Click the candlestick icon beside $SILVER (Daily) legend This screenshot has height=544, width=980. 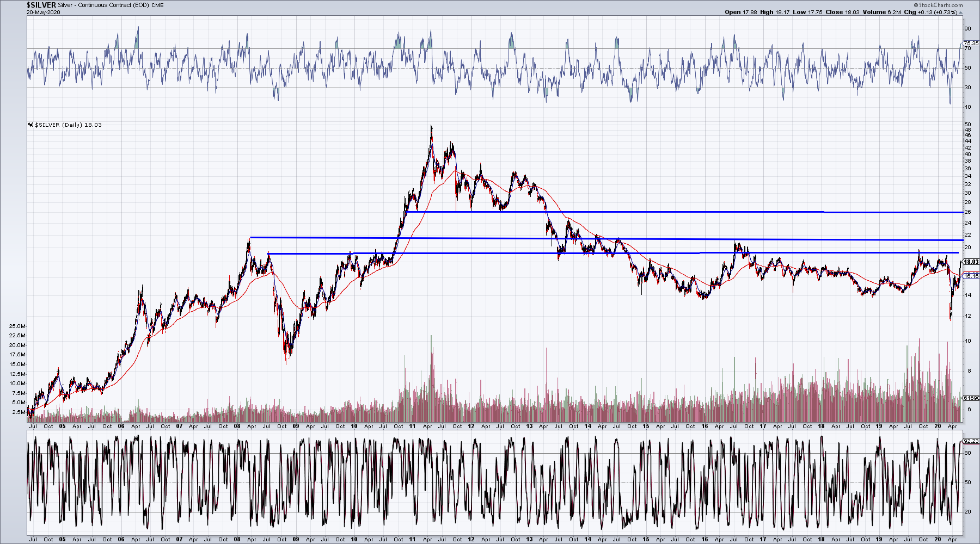pos(31,125)
